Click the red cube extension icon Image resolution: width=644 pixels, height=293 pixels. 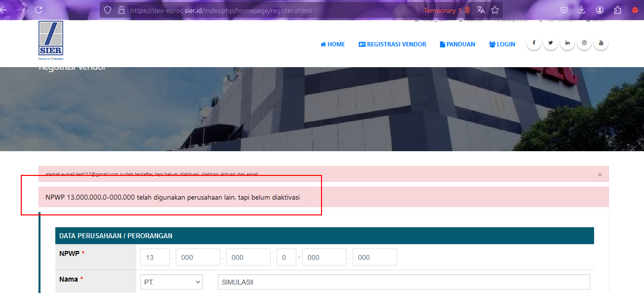tap(635, 10)
